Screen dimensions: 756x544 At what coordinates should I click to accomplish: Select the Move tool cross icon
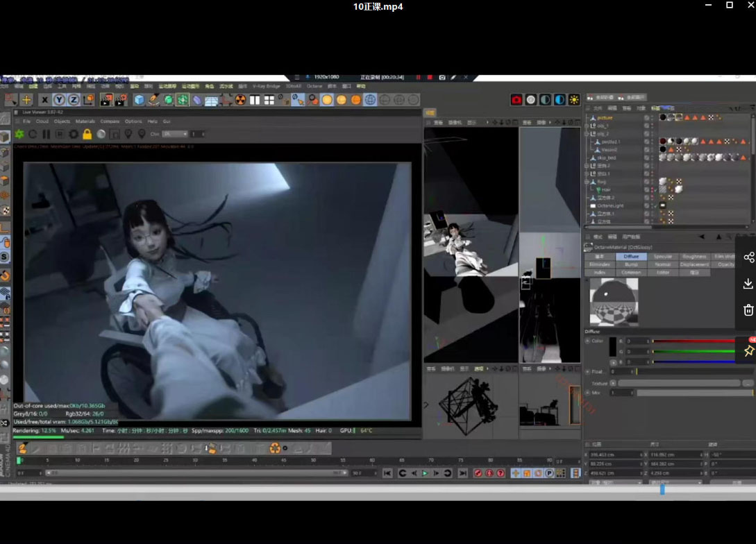pyautogui.click(x=26, y=100)
